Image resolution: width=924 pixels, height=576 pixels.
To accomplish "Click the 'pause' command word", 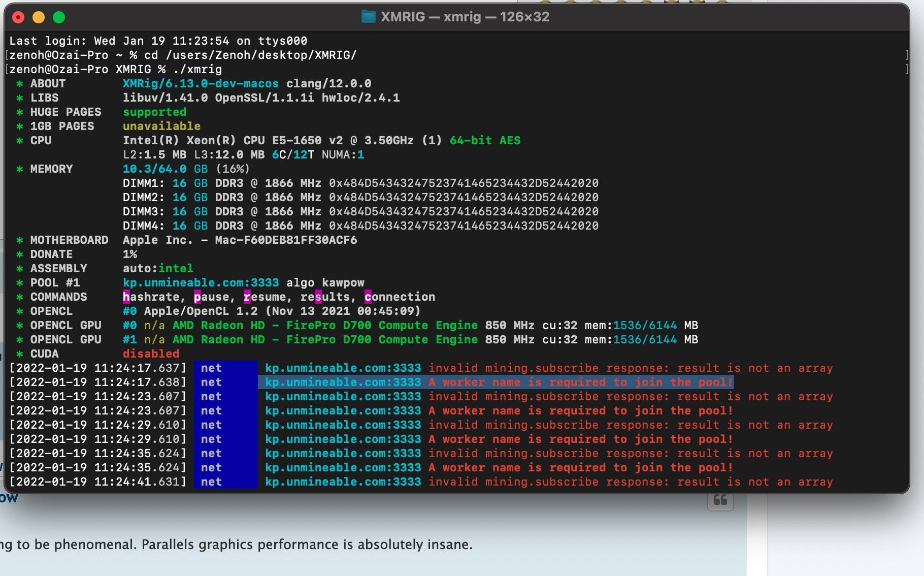I will click(x=211, y=297).
